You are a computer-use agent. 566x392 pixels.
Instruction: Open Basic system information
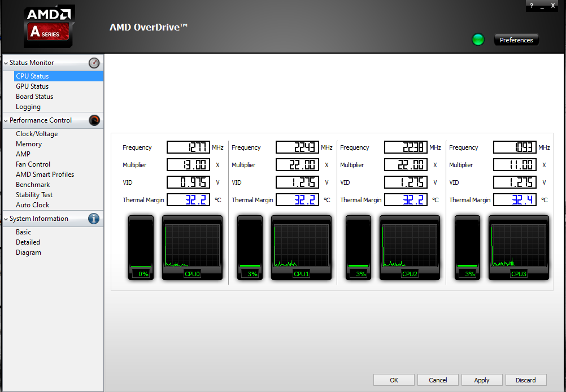pos(24,232)
